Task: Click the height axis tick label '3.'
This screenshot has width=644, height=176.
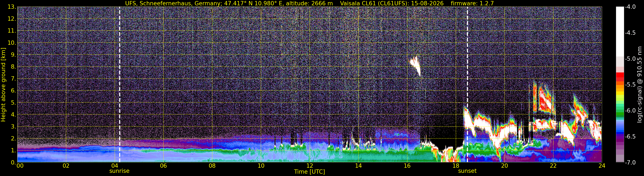Action: pyautogui.click(x=13, y=127)
